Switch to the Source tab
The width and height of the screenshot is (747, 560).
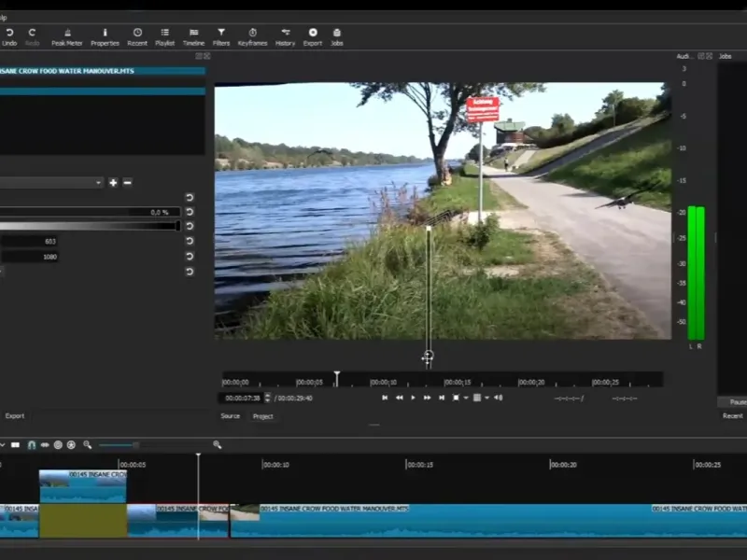tap(230, 416)
